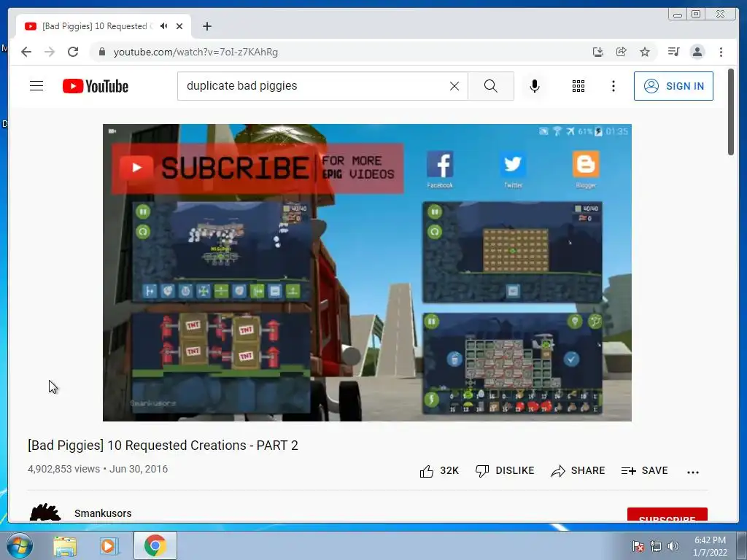
Task: Install app icon in the address bar
Action: (598, 52)
